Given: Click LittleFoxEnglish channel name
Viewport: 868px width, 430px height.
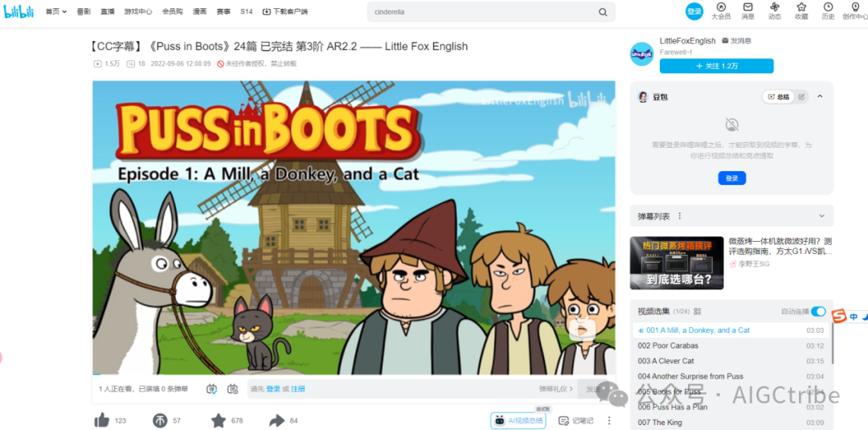Looking at the screenshot, I should pyautogui.click(x=687, y=41).
